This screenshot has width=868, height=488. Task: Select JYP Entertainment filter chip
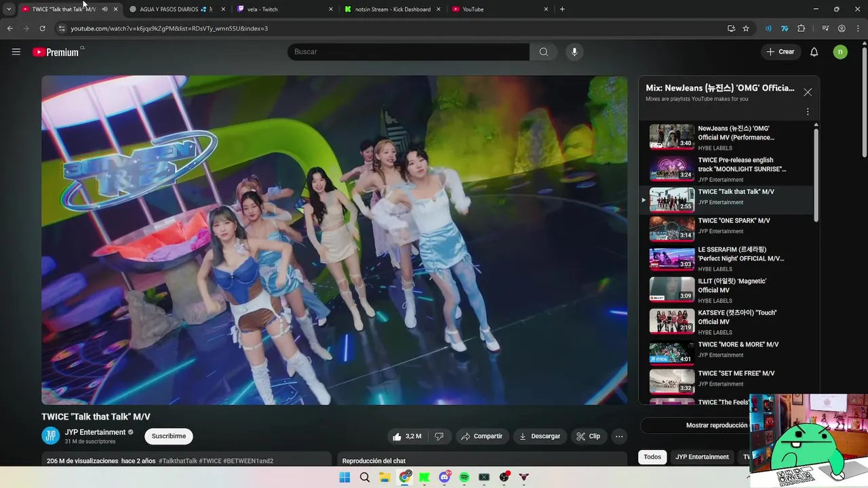[x=702, y=457]
